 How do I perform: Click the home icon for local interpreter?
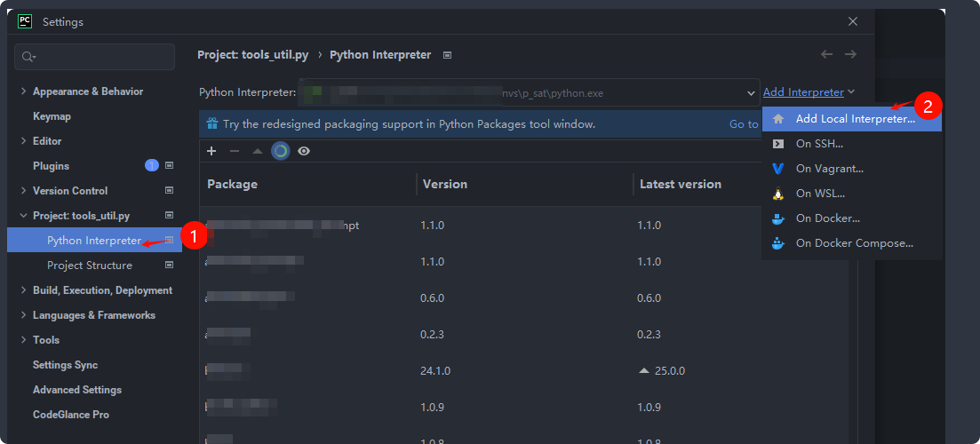[778, 119]
